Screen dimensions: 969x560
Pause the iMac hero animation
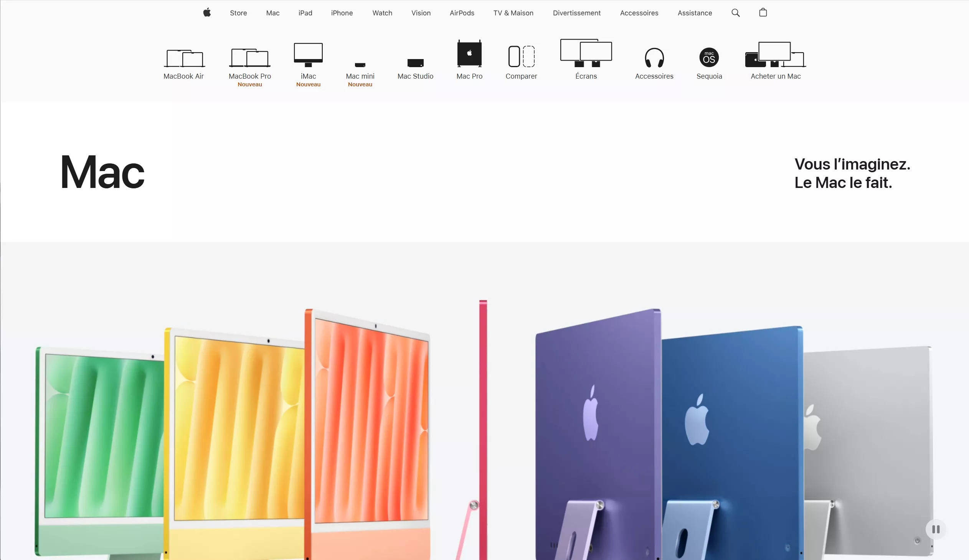[936, 529]
